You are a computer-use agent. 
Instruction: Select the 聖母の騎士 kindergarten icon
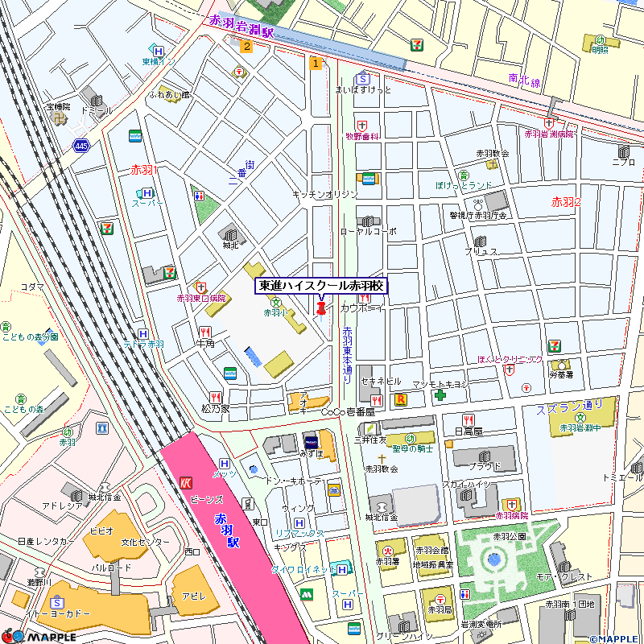[410, 439]
